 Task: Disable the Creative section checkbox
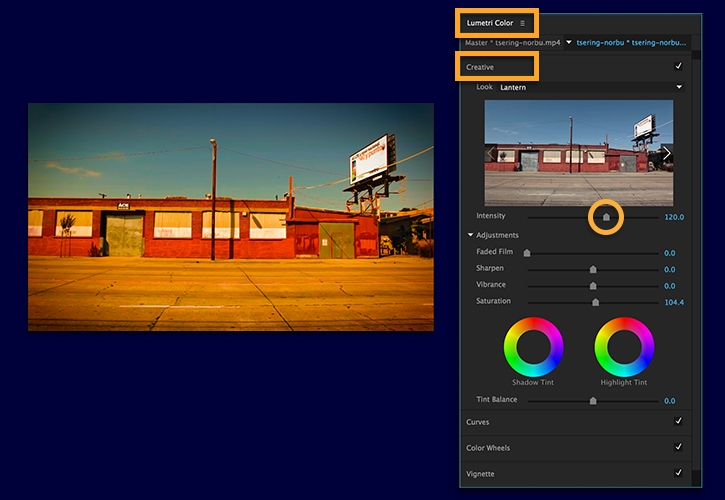pyautogui.click(x=679, y=67)
